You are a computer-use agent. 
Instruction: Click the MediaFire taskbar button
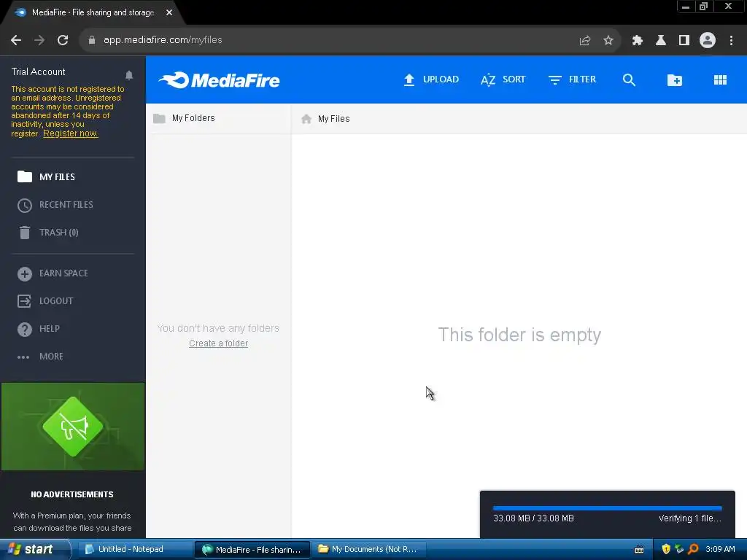tap(252, 549)
